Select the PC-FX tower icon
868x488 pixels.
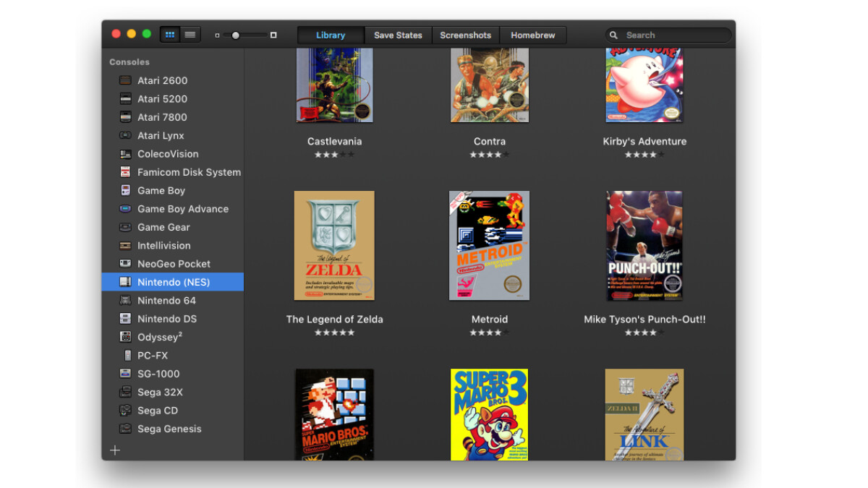pyautogui.click(x=127, y=356)
